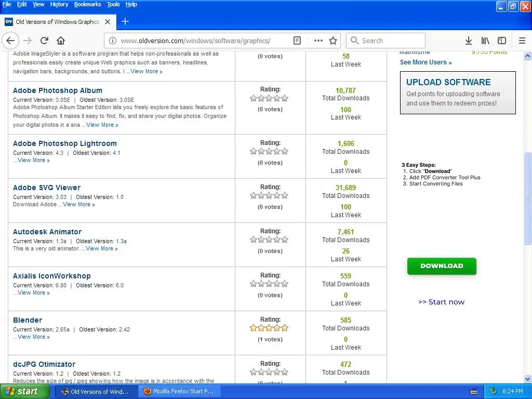Select the Old Versions of Windows Graphics tab
The width and height of the screenshot is (532, 399).
click(58, 22)
